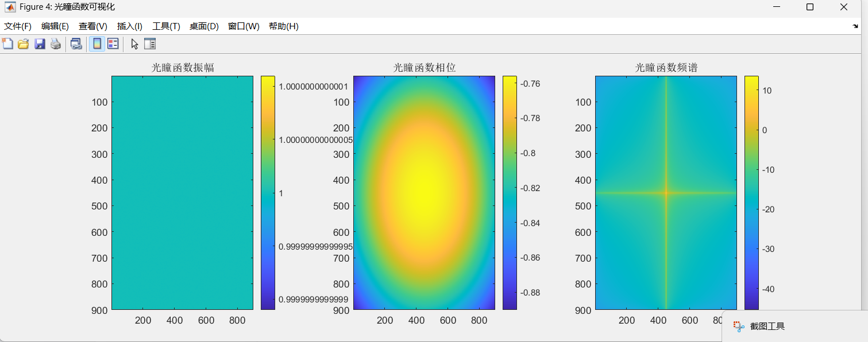The width and height of the screenshot is (868, 342).
Task: Open the 查看(V) menu
Action: click(x=93, y=26)
